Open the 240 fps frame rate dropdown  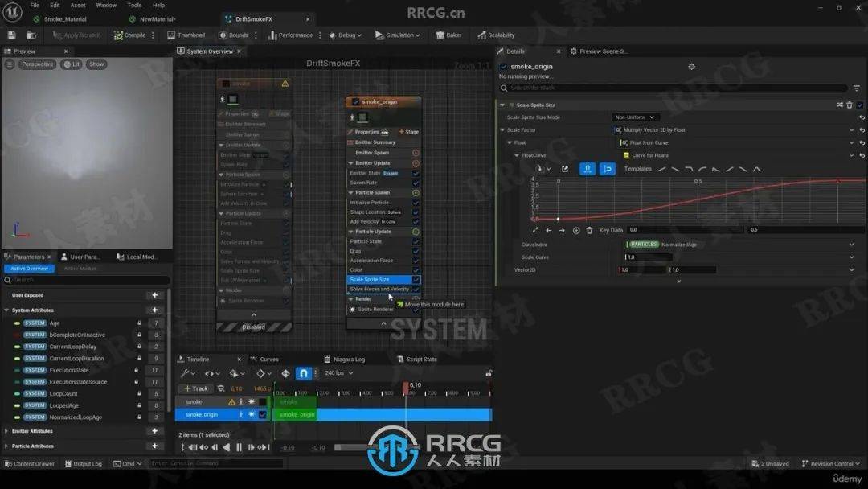(338, 373)
